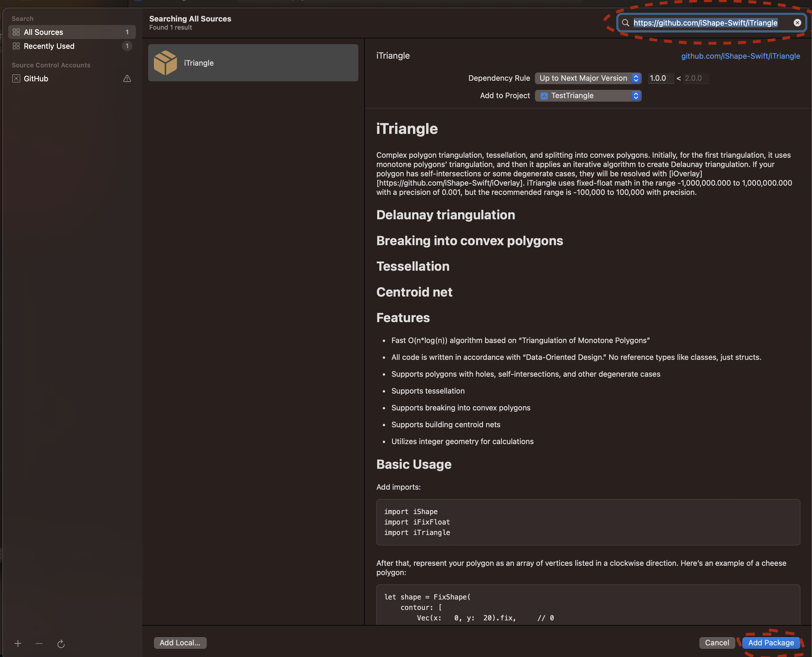812x657 pixels.
Task: Click the GitHub account icon in sidebar
Action: pos(16,79)
